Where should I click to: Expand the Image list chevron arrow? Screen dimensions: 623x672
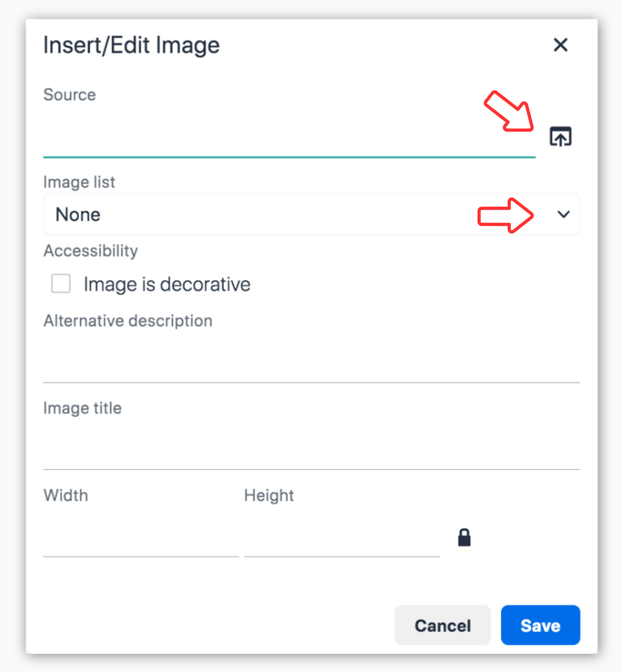563,214
